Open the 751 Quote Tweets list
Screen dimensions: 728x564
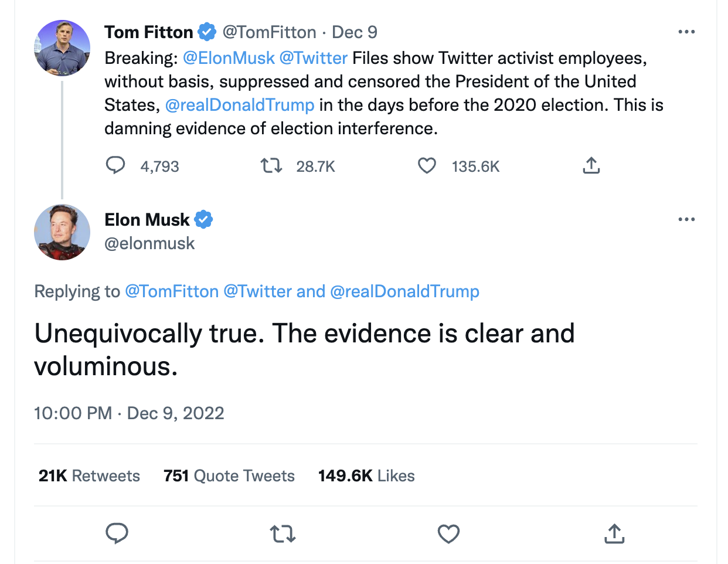(229, 475)
